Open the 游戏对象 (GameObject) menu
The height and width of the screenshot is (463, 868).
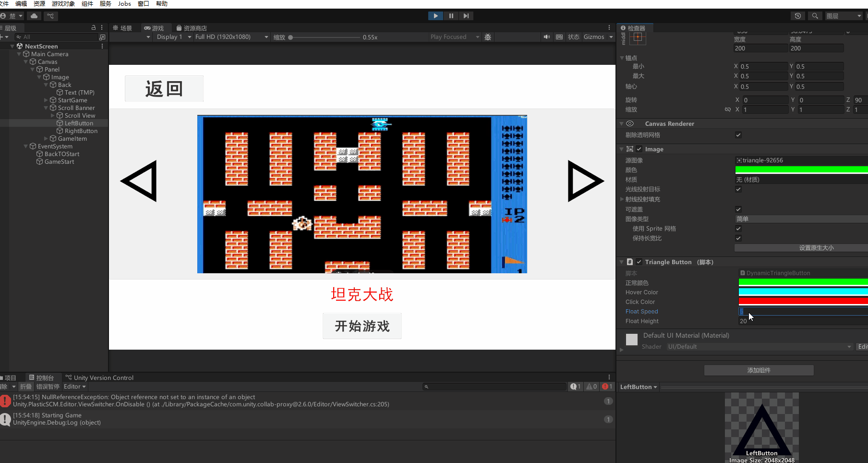pos(63,4)
